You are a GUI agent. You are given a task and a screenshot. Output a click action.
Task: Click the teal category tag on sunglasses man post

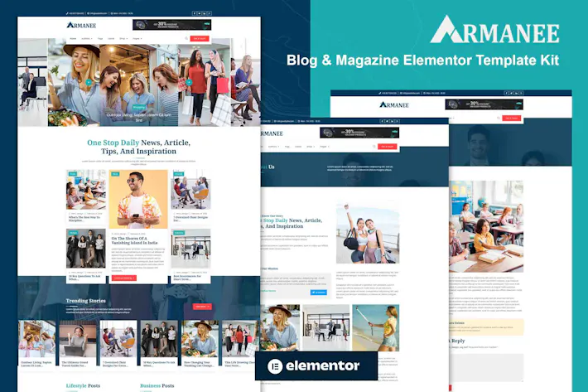(x=115, y=174)
